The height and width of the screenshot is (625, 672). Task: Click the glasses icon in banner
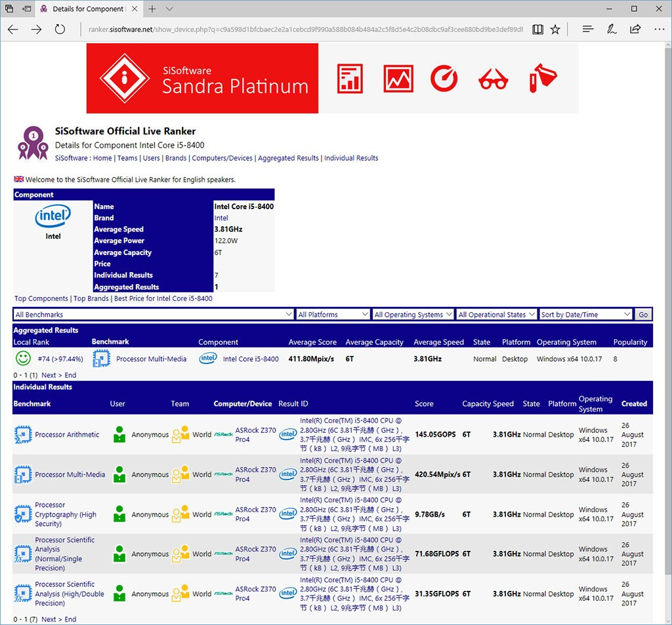pos(493,79)
